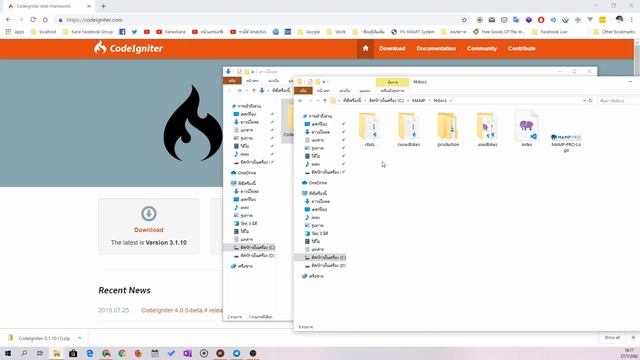Select the MAMP-PRO-Logo image file
The width and height of the screenshot is (640, 360).
click(x=566, y=142)
